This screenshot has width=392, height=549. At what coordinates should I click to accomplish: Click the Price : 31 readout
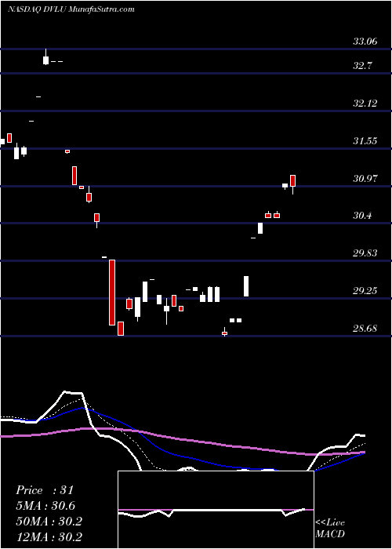point(45,490)
